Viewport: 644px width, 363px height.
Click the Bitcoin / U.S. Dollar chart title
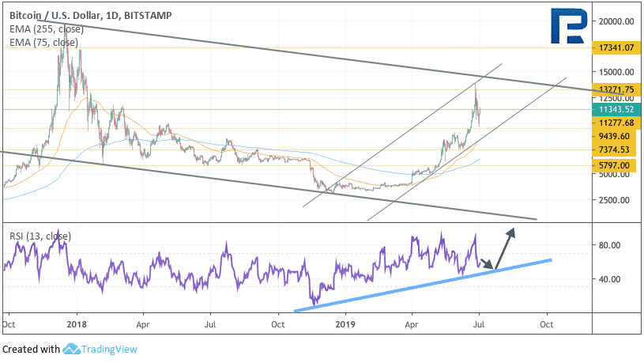point(91,16)
